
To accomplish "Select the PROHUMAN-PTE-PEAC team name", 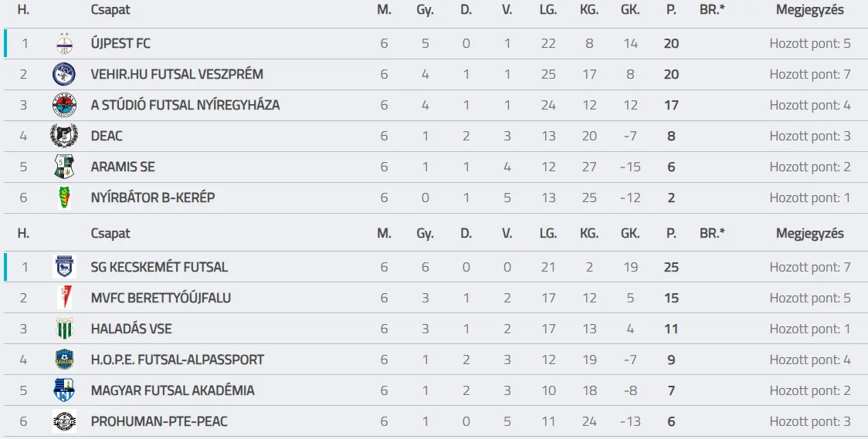I will (159, 421).
